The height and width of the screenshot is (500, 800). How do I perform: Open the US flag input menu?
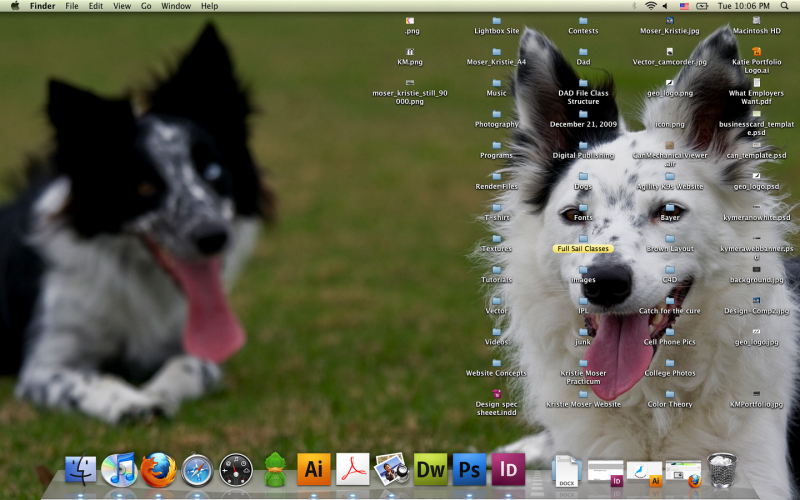[684, 6]
